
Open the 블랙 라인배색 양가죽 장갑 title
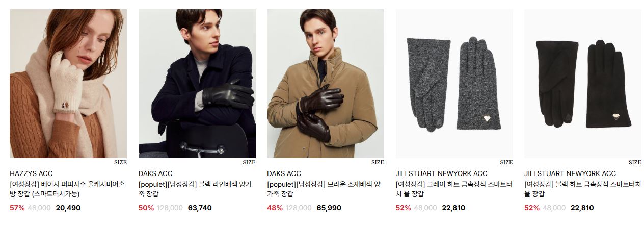(195, 189)
